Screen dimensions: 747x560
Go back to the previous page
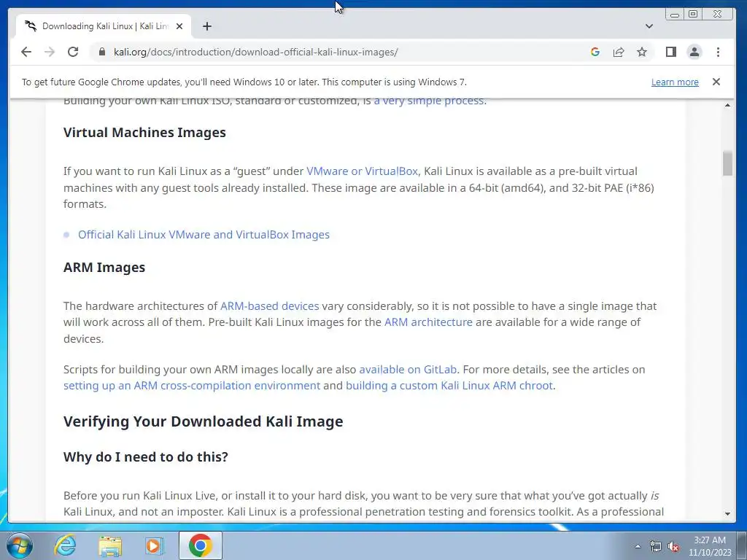tap(26, 52)
